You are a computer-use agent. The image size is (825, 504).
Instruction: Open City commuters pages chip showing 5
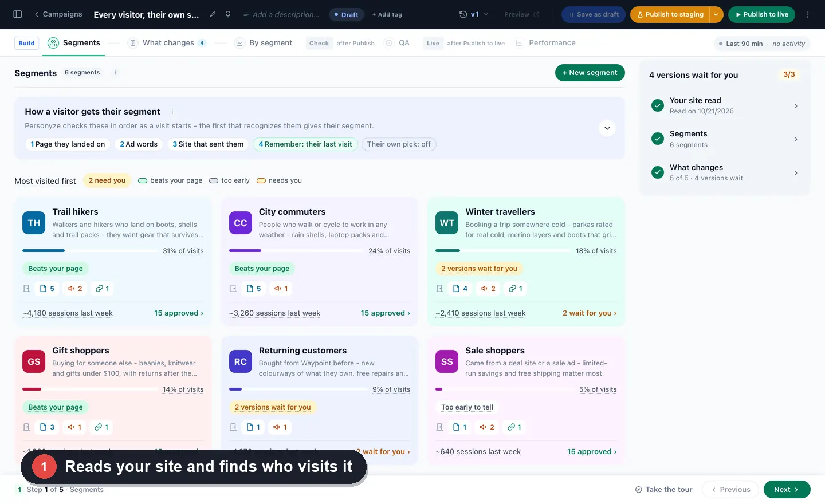254,289
